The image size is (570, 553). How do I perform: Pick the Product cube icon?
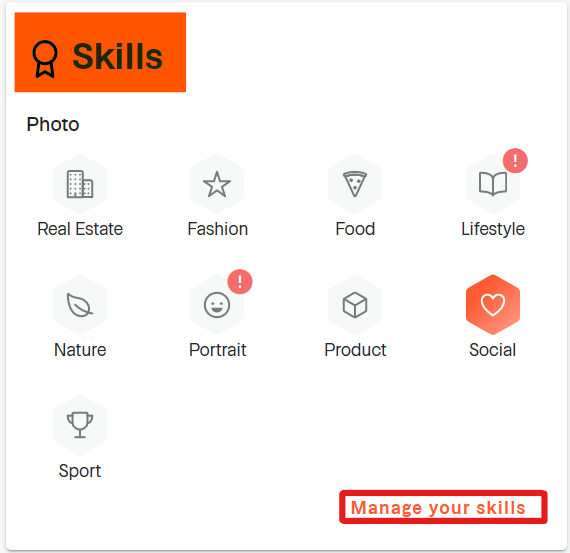click(x=355, y=305)
